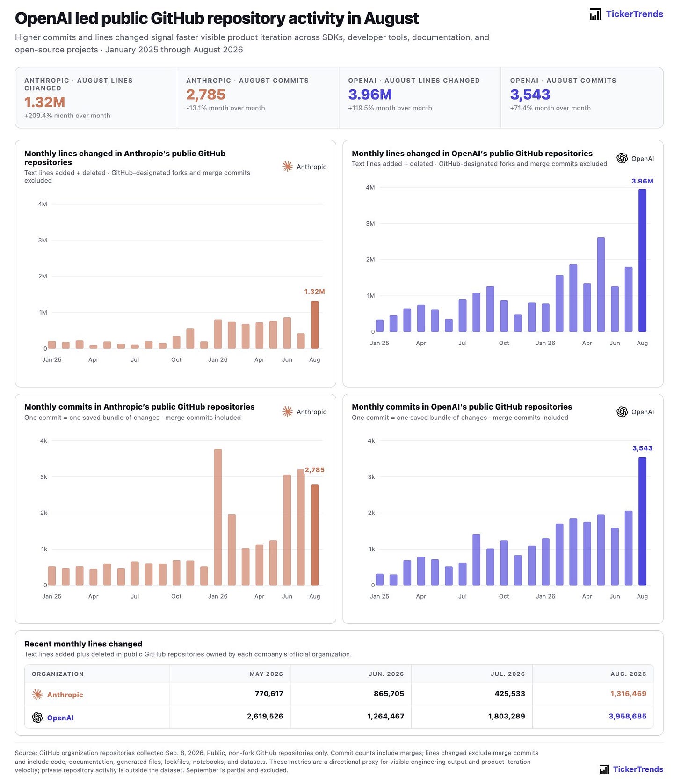Image resolution: width=681 pixels, height=784 pixels.
Task: Click the 3,543 label above OpenAI's August commits bar
Action: click(x=642, y=448)
